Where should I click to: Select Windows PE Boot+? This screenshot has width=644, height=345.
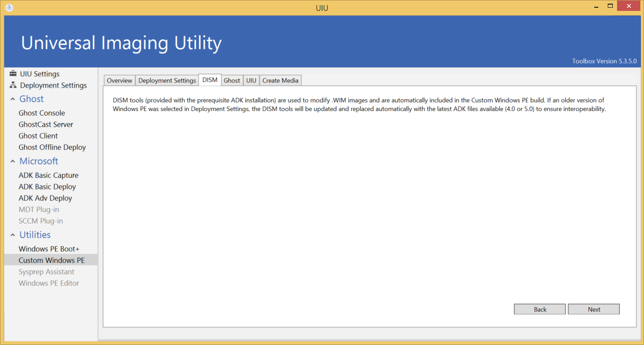point(49,249)
